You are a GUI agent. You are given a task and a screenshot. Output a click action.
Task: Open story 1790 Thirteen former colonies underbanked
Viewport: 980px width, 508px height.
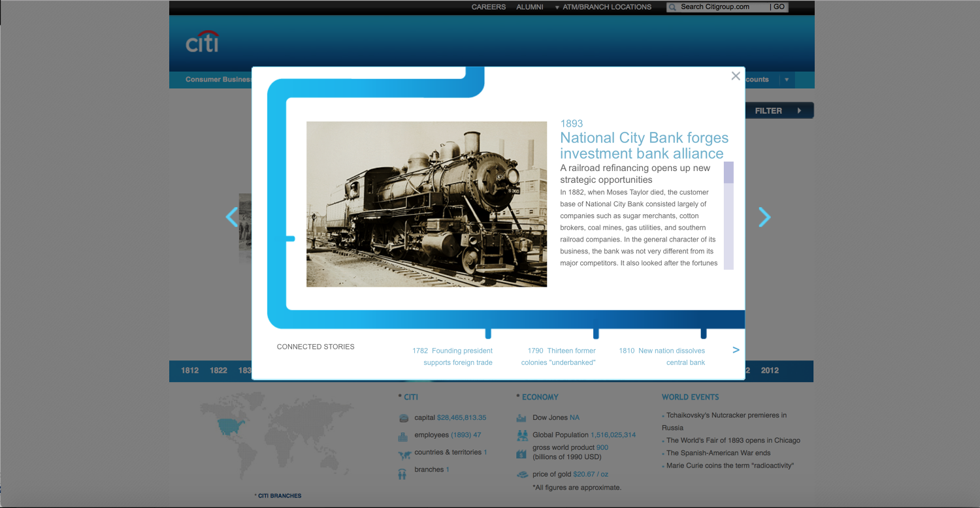558,357
